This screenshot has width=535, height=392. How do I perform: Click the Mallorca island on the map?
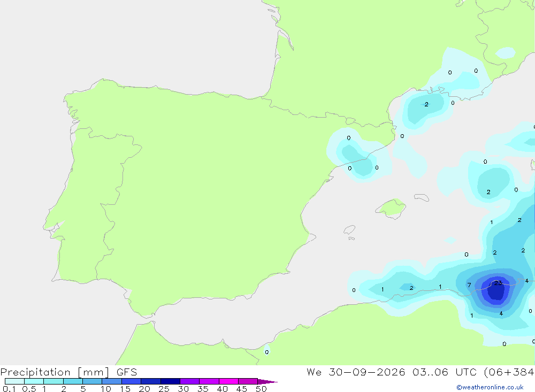(x=391, y=207)
